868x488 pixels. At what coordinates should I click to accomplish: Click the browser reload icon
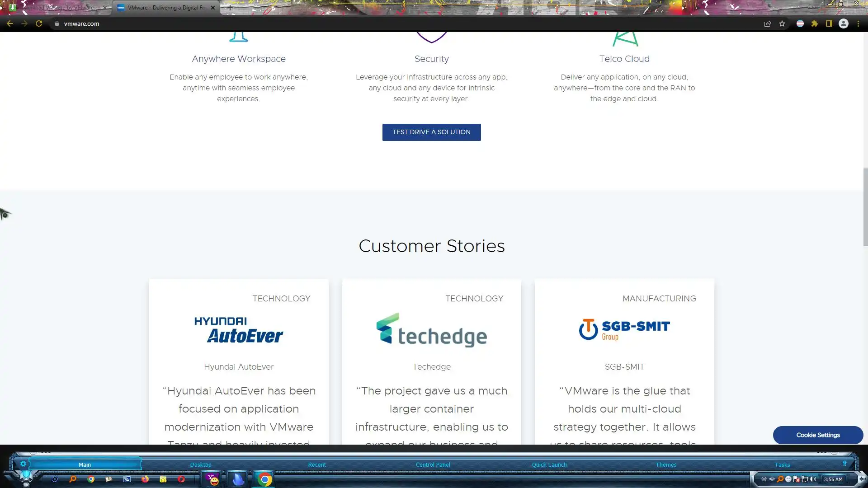tap(39, 23)
